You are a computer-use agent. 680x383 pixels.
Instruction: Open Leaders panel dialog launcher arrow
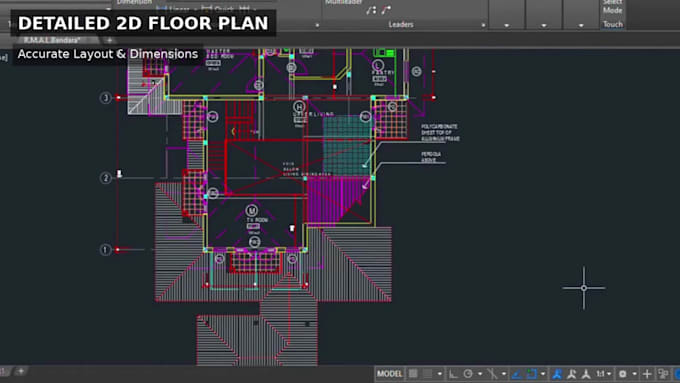coord(483,25)
